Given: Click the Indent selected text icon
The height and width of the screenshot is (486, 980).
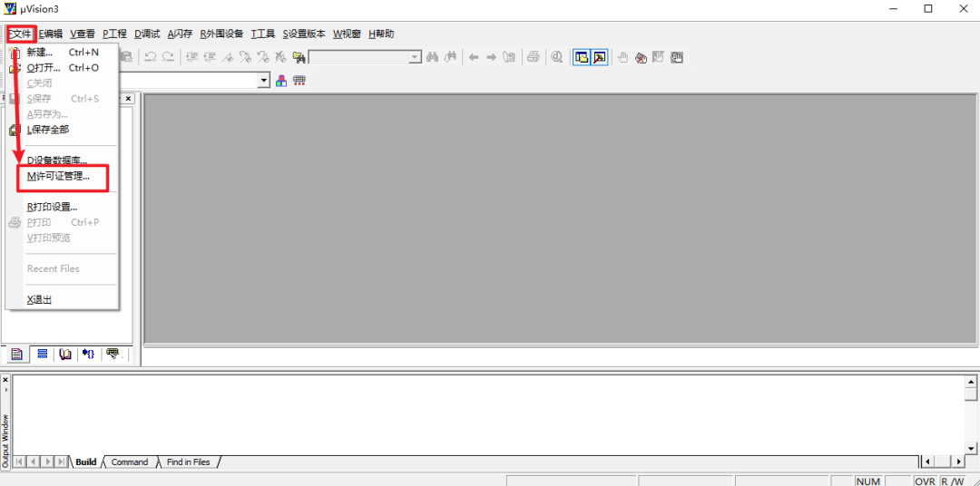Looking at the screenshot, I should 191,57.
